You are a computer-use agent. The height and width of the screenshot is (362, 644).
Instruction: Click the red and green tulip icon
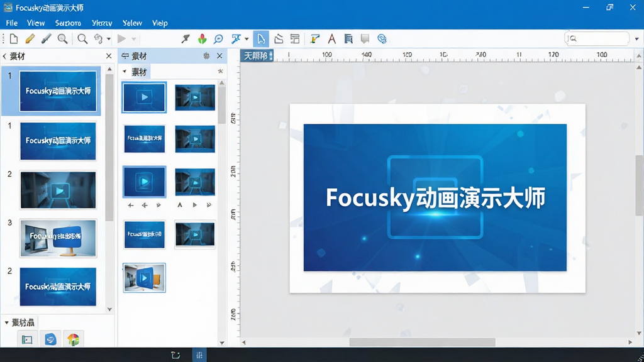[x=202, y=38]
